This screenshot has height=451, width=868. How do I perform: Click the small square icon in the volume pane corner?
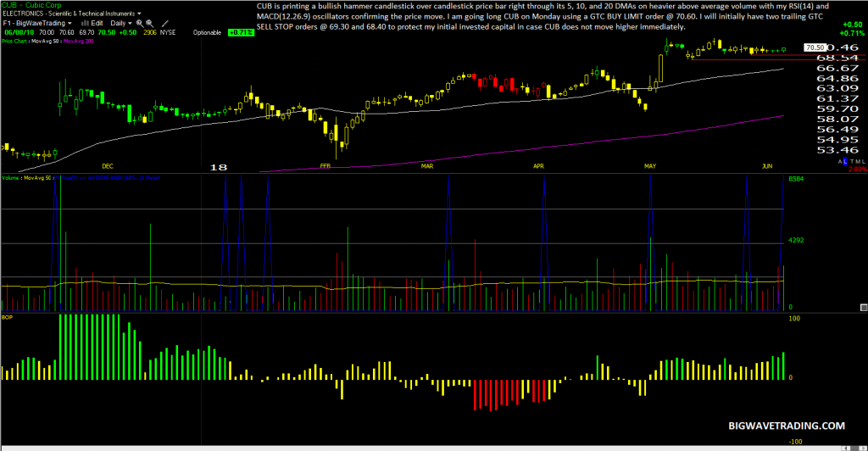tap(864, 307)
